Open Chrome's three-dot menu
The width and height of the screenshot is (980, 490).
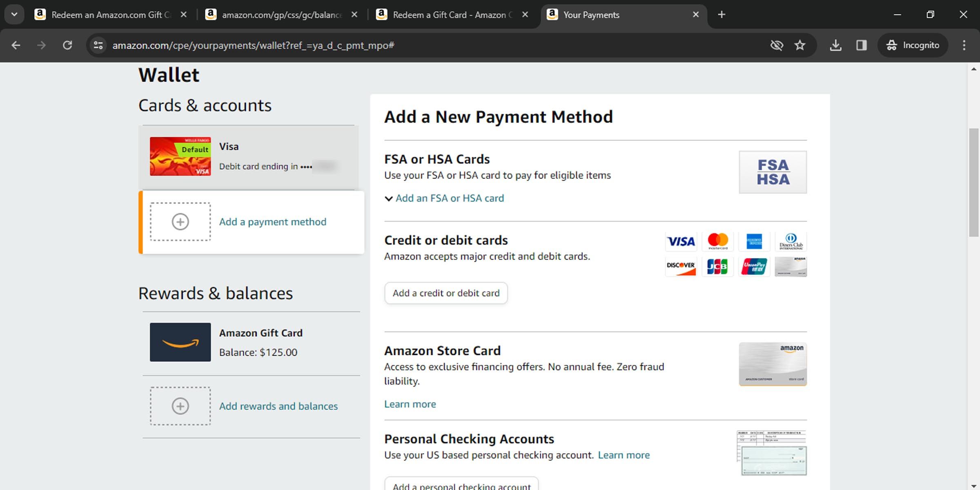tap(964, 45)
